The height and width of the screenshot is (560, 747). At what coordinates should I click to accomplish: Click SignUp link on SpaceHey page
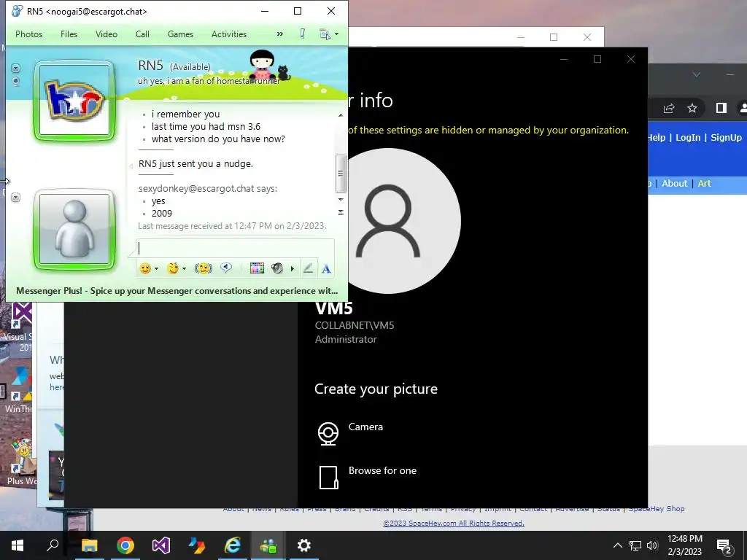(726, 138)
